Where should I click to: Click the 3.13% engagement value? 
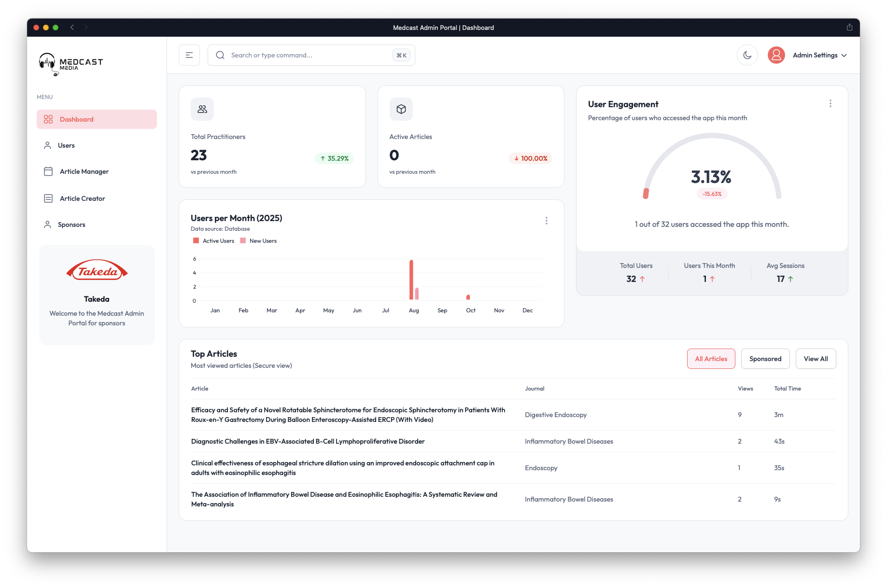(x=711, y=177)
